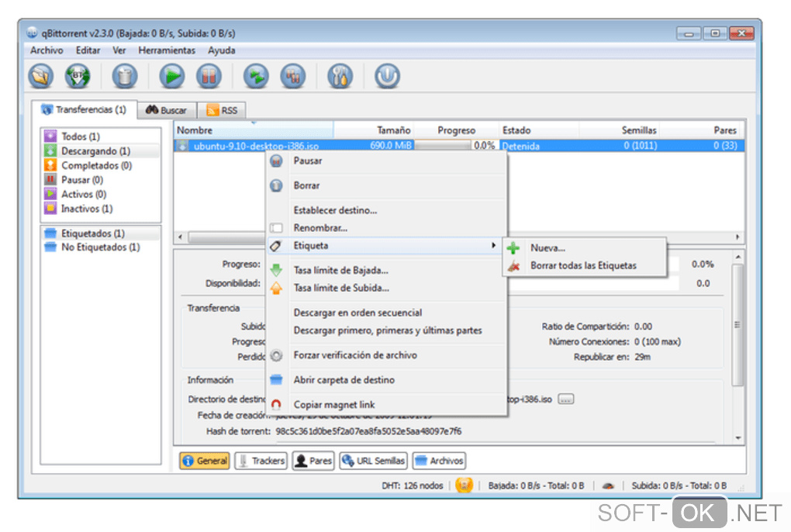Screen dimensions: 791x532
Task: Select Borrar todas las Etiquetas
Action: [583, 266]
